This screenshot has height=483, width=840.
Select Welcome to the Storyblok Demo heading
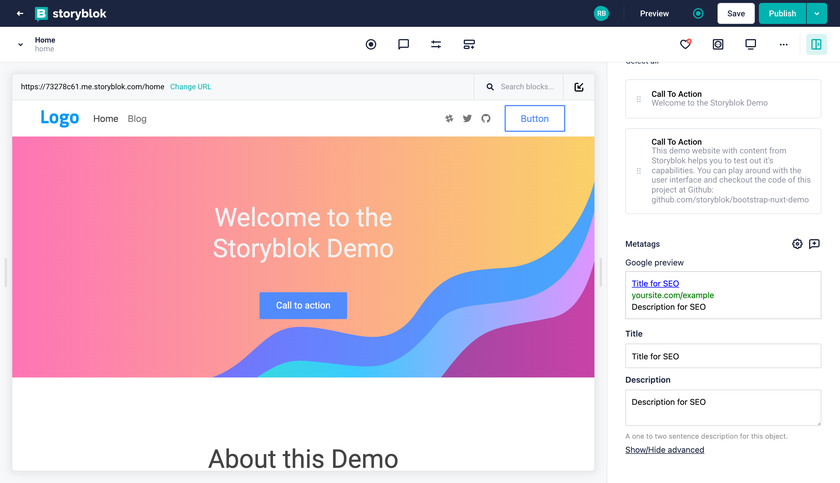tap(303, 233)
